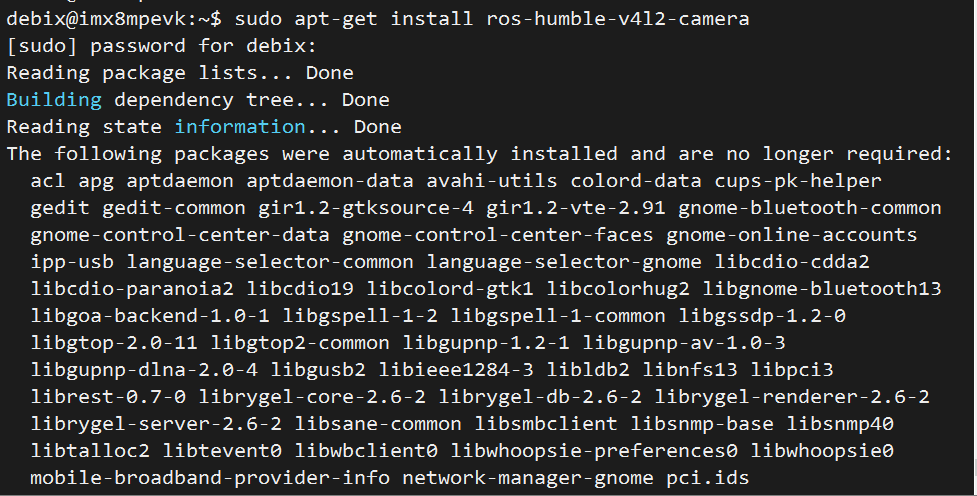Viewport: 977px width, 496px height.
Task: Click mobile-broadband-provider-info package name
Action: pos(210,478)
